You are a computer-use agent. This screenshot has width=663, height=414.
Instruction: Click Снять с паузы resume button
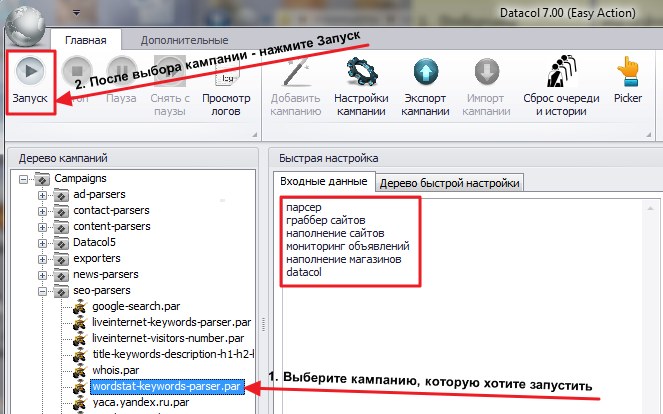170,87
